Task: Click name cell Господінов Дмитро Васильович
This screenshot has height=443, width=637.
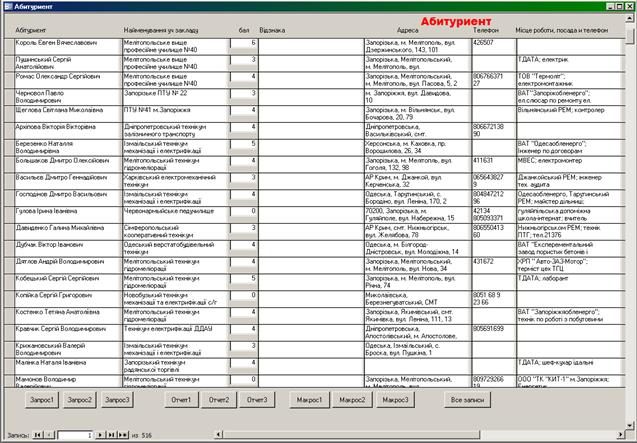Action: tap(68, 198)
